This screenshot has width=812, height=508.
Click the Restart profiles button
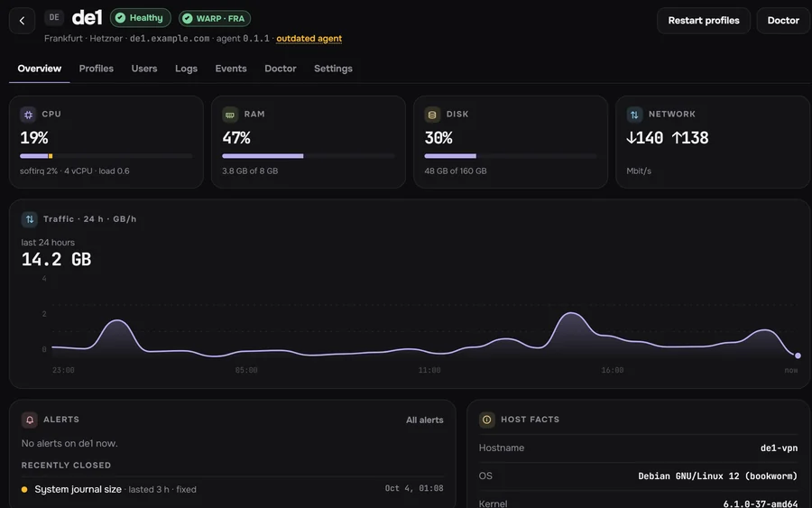[704, 21]
